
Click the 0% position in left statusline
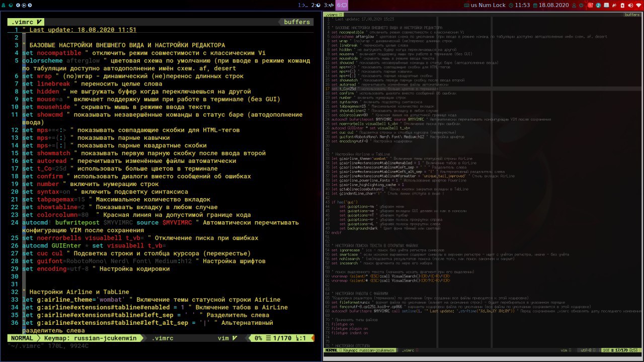click(x=259, y=338)
